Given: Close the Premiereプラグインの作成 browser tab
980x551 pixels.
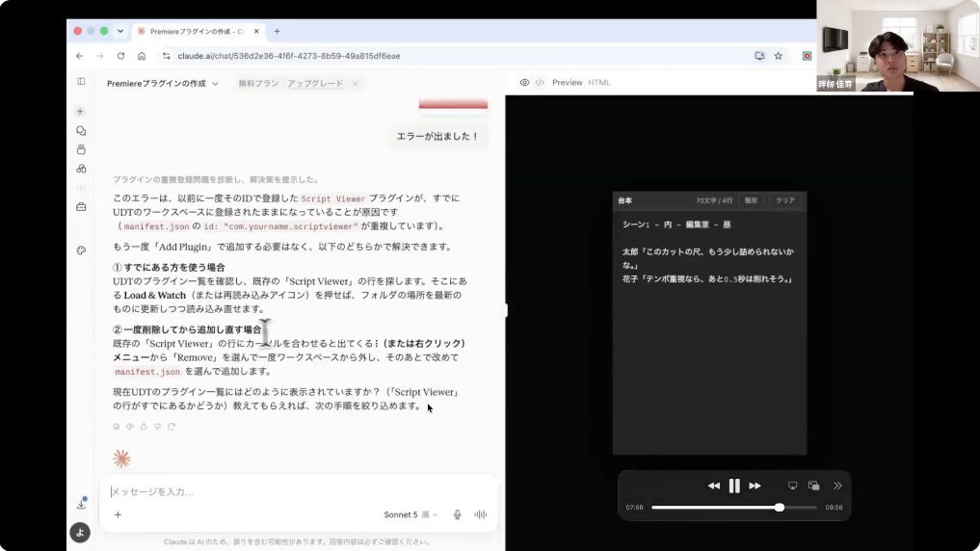Looking at the screenshot, I should coord(256,31).
